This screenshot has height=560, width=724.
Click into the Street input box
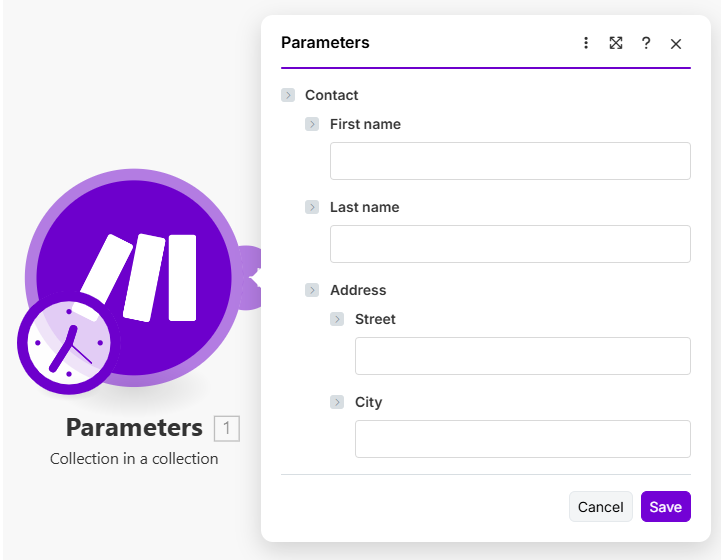click(x=522, y=356)
